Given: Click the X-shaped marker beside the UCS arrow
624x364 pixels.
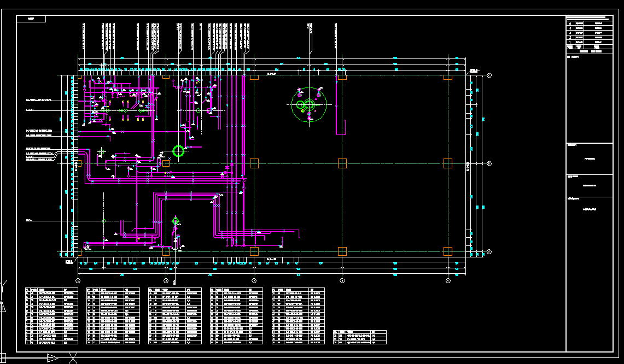Looking at the screenshot, I should [x=72, y=358].
